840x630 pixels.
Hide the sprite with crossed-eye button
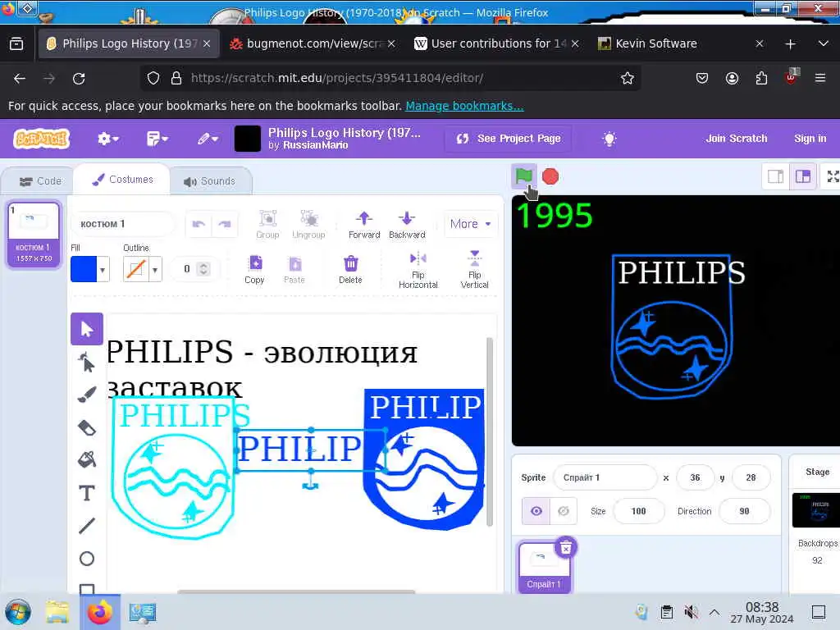564,511
